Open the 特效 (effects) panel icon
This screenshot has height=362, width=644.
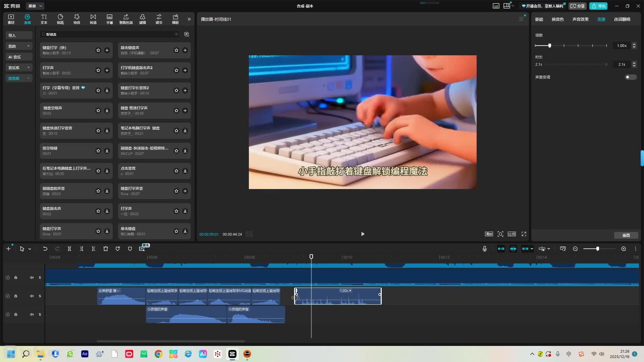point(77,19)
